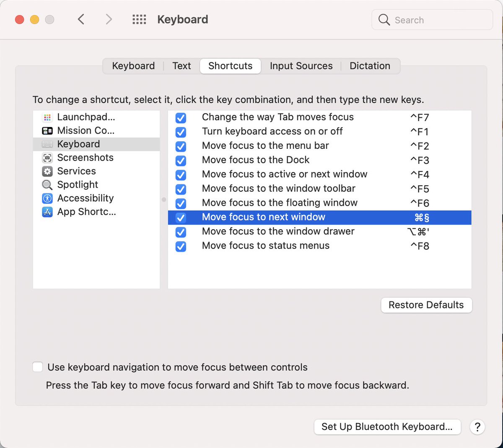
Task: Click into the Search field
Action: pyautogui.click(x=432, y=20)
